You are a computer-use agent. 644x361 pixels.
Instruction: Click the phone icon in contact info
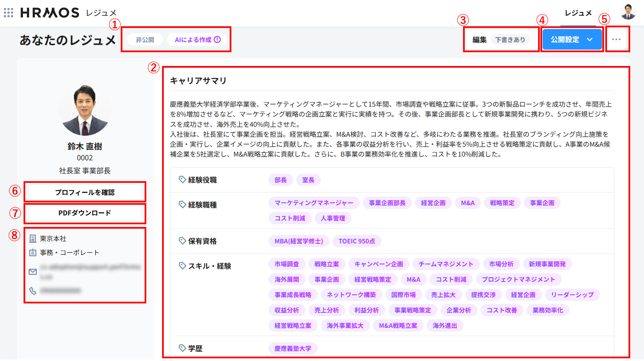(33, 291)
